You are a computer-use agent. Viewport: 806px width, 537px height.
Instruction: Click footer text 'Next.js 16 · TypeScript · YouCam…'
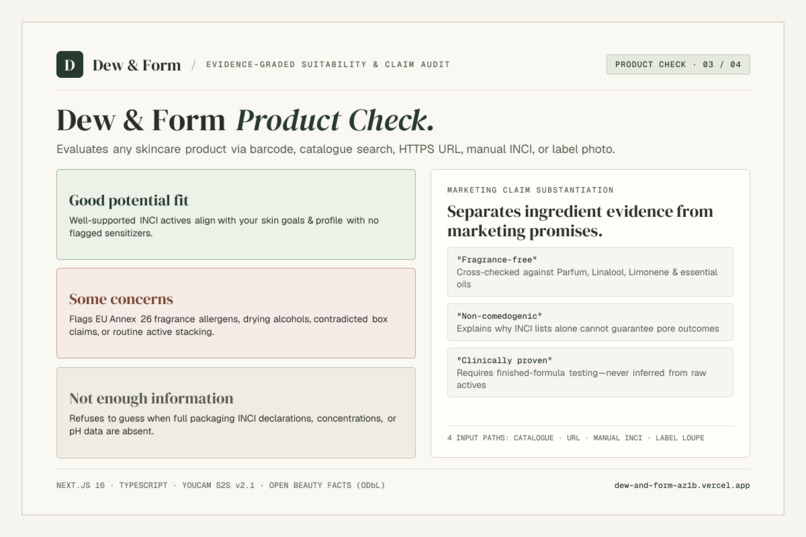tap(221, 485)
